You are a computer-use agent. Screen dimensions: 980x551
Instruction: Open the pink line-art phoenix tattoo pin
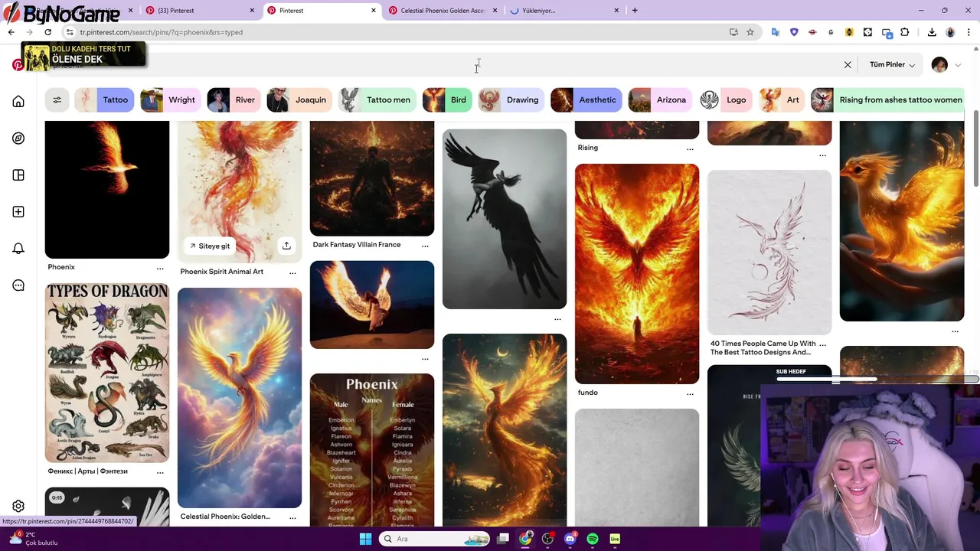pyautogui.click(x=769, y=253)
